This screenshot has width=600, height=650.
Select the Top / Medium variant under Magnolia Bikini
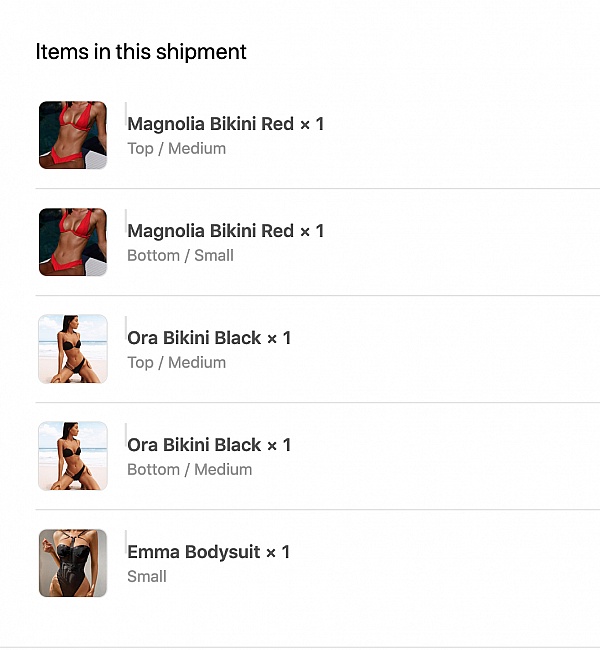pyautogui.click(x=177, y=149)
